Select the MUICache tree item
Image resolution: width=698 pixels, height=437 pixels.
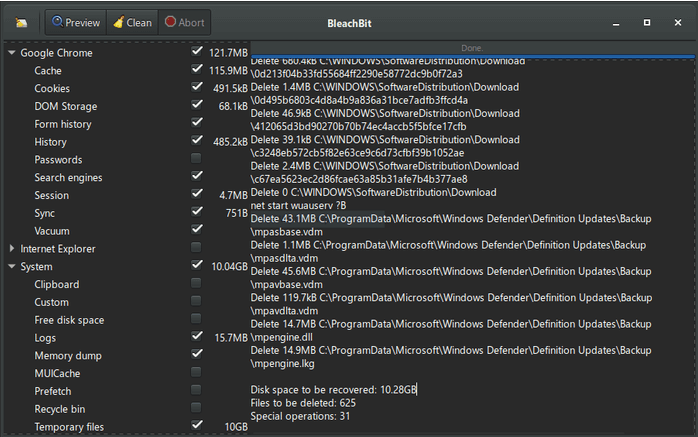pyautogui.click(x=57, y=373)
